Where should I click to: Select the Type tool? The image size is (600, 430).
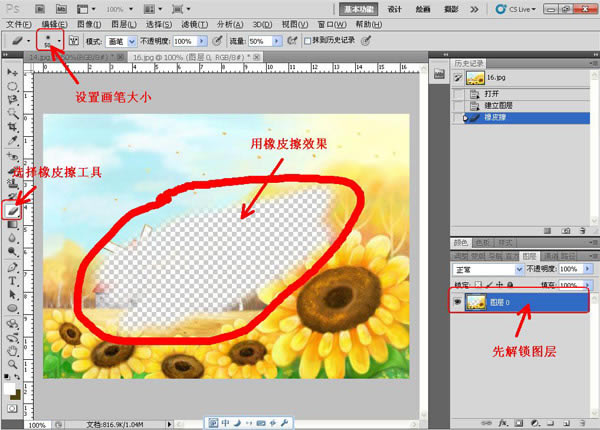tap(12, 281)
